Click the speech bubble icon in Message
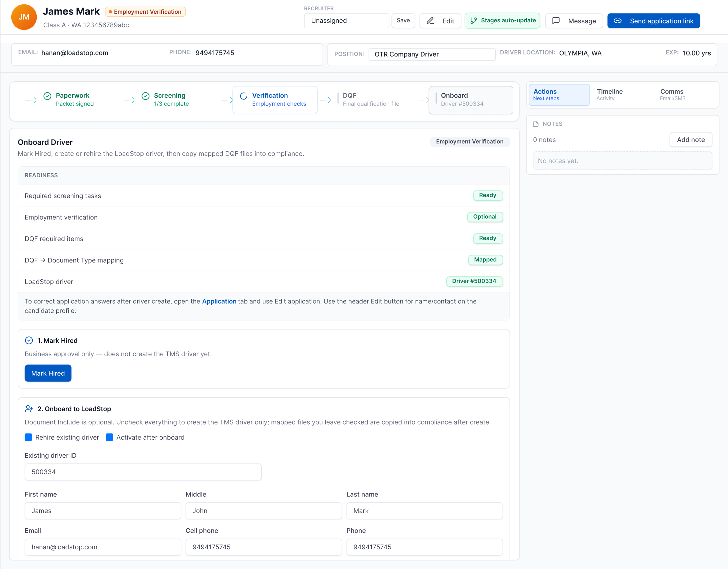The image size is (728, 569). pyautogui.click(x=556, y=21)
